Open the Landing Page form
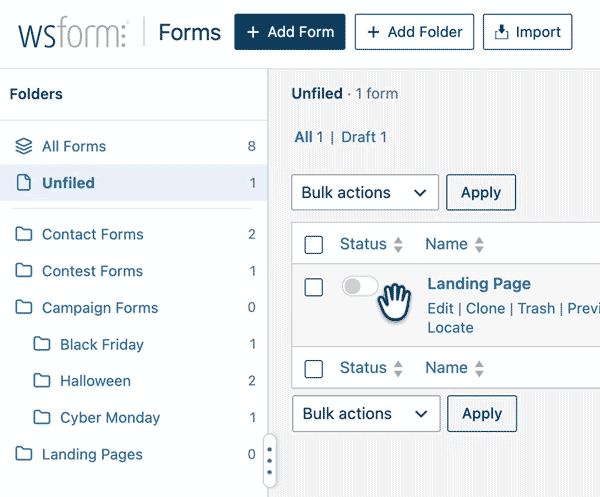This screenshot has height=497, width=600. (479, 284)
